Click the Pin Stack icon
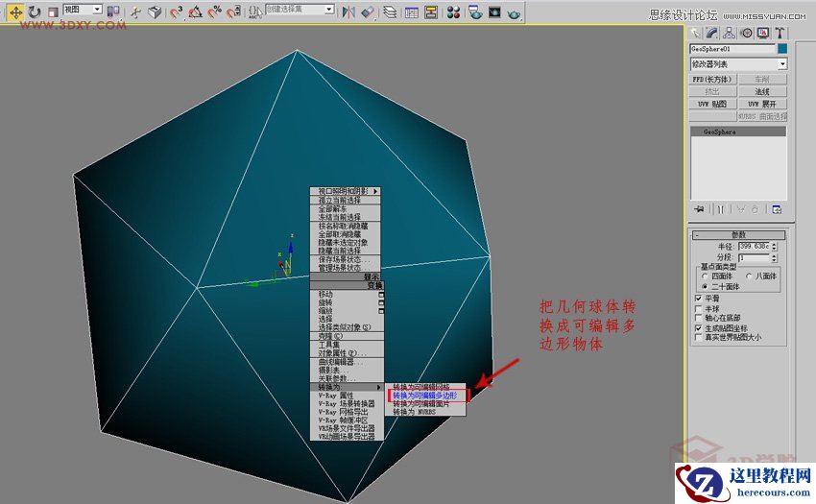The width and height of the screenshot is (816, 504). [x=699, y=209]
